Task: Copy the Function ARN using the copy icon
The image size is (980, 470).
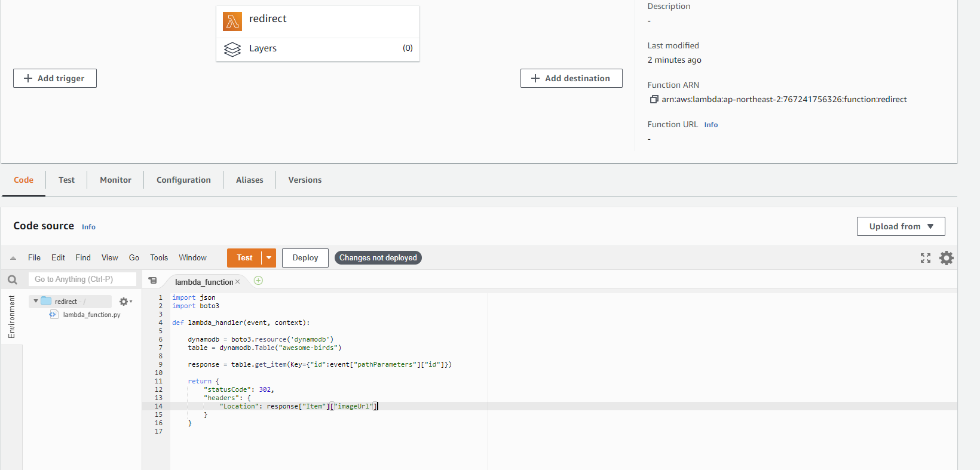Action: (654, 99)
